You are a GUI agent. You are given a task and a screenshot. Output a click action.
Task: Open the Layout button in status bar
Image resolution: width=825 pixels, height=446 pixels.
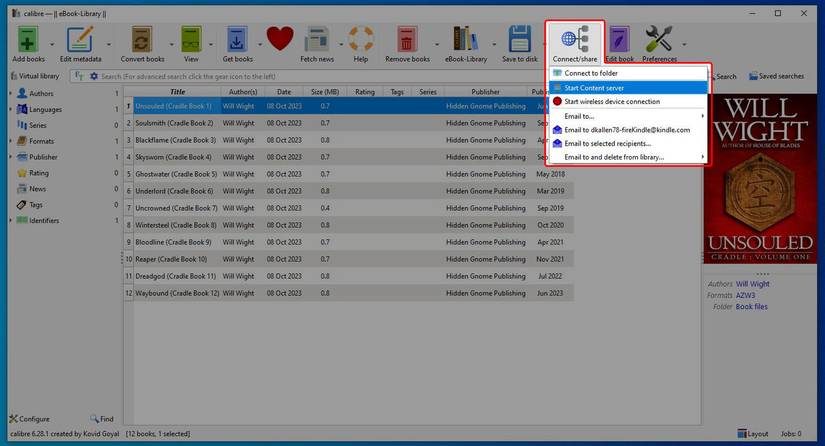[x=753, y=434]
